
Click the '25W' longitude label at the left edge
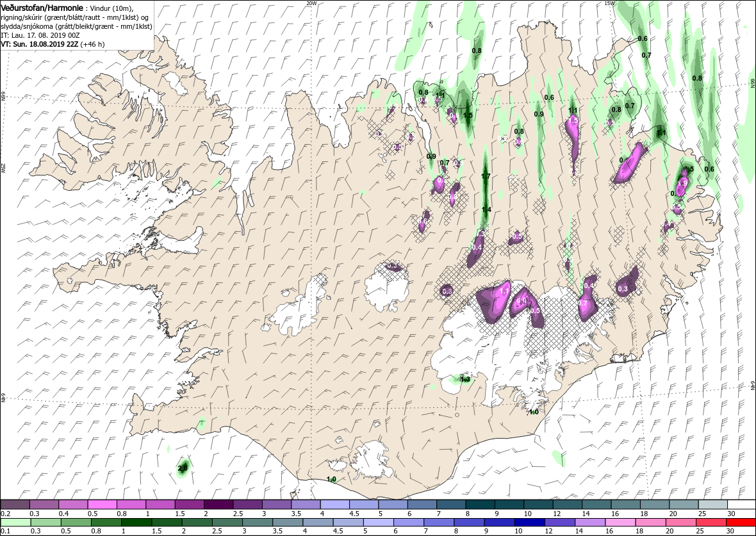point(3,167)
